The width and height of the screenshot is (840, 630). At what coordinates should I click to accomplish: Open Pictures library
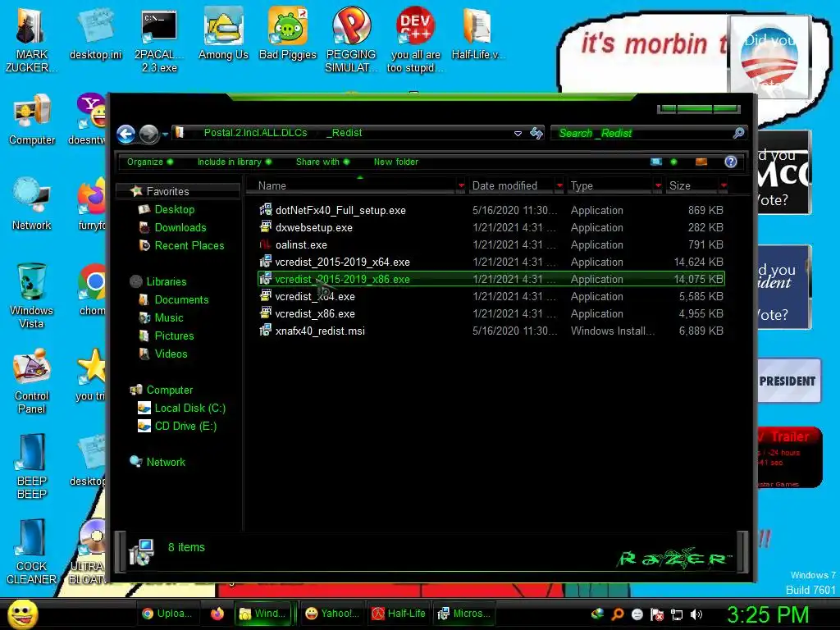(174, 336)
